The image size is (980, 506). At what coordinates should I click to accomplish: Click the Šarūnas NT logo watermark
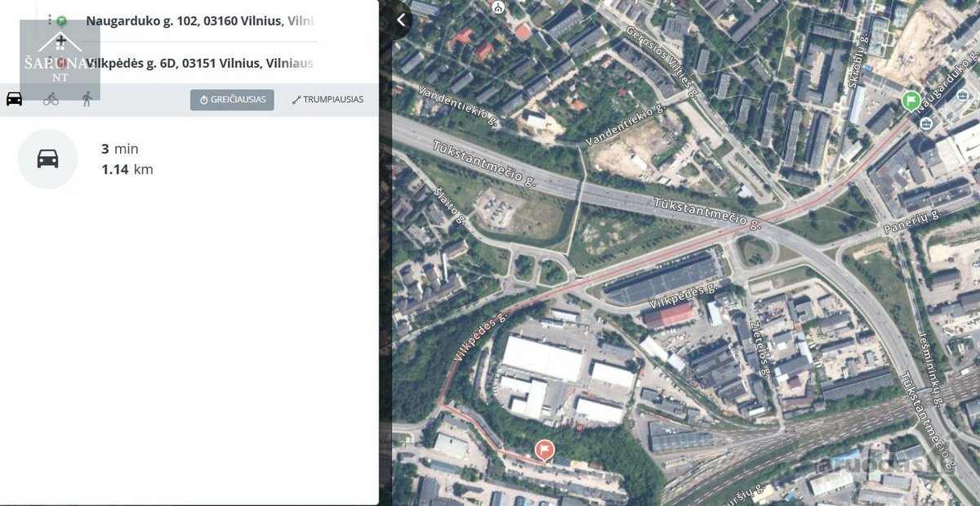point(60,59)
